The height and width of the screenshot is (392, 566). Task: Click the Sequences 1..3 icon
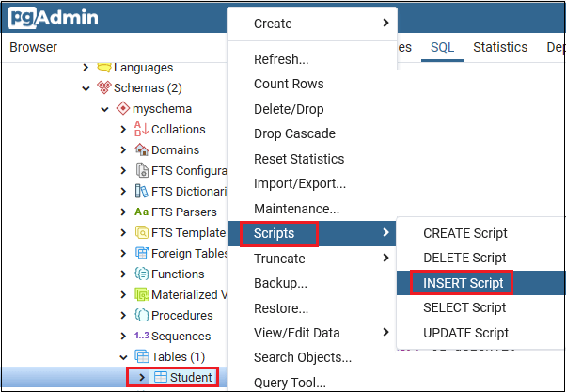coord(141,336)
